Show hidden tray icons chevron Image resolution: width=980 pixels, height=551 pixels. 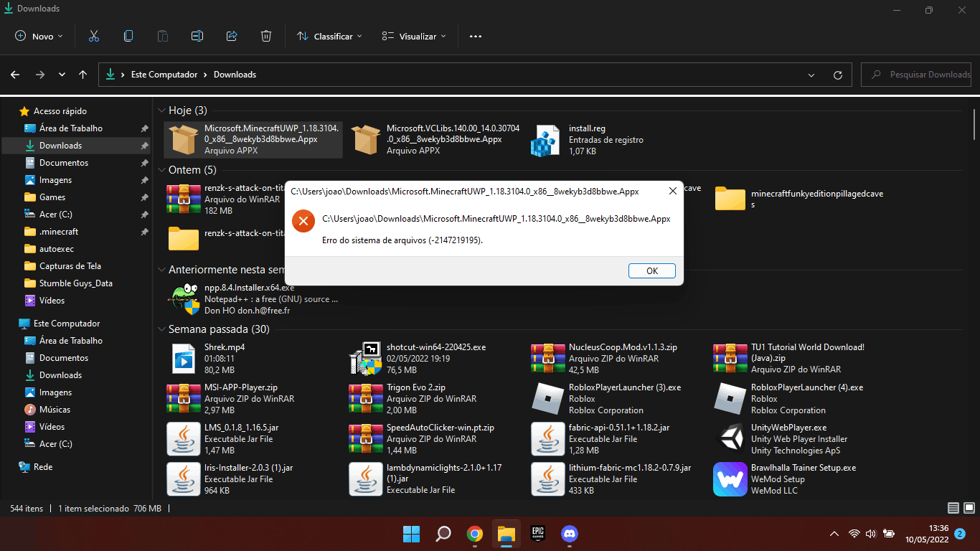pos(834,534)
